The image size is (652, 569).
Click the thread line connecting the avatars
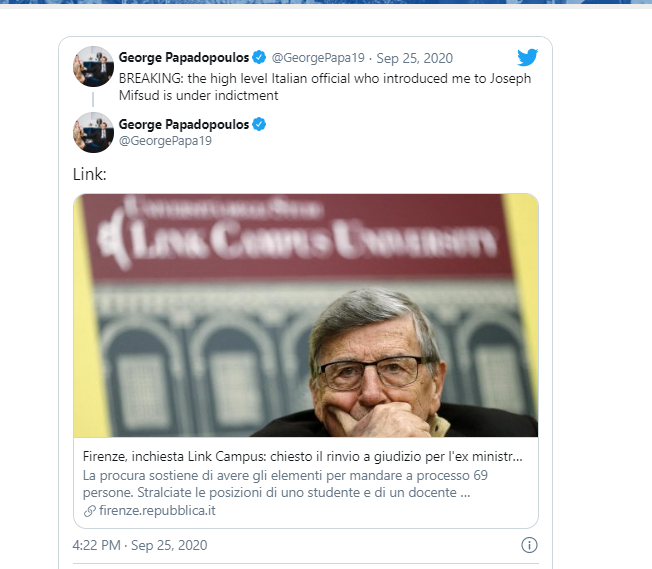tap(93, 99)
